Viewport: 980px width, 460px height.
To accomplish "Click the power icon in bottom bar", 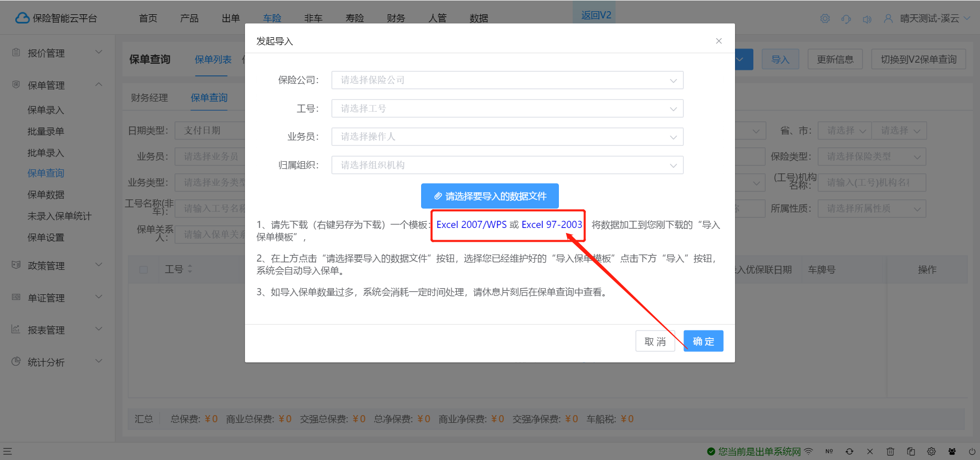I will coord(972,451).
